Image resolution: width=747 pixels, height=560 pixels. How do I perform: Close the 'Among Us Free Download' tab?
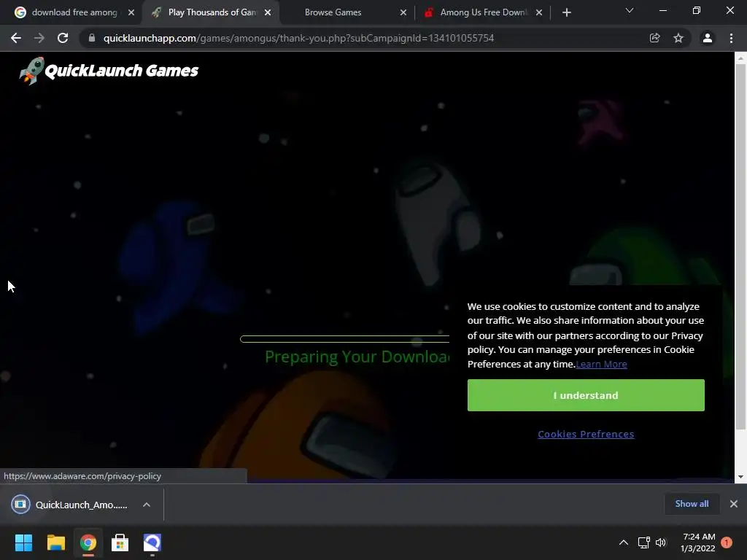539,12
